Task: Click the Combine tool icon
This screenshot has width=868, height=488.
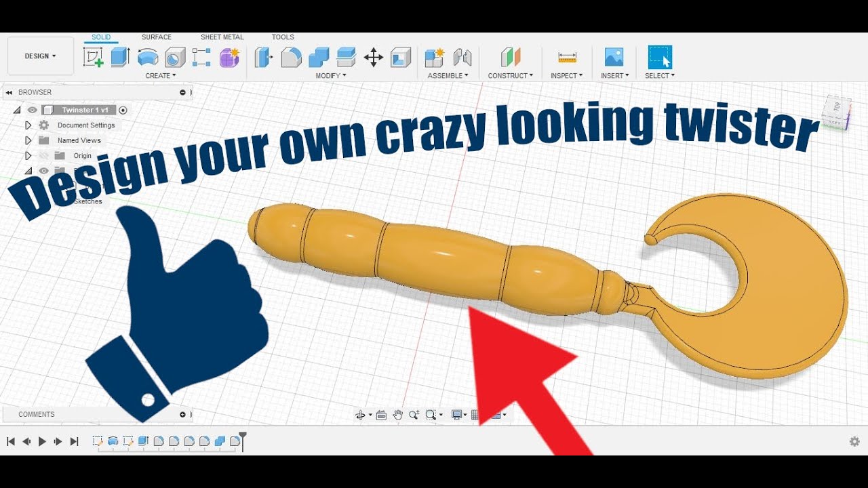Action: 319,58
